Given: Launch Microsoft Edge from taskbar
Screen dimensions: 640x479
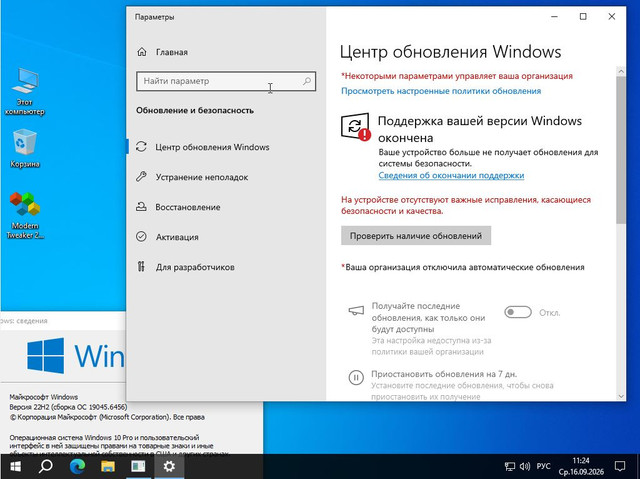Looking at the screenshot, I should point(77,466).
